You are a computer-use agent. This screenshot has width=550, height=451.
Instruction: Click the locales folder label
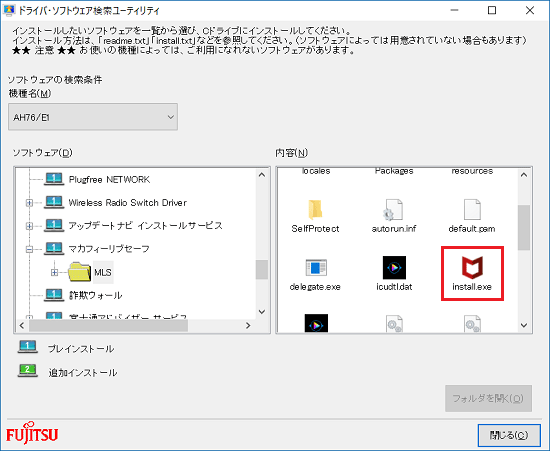[316, 171]
